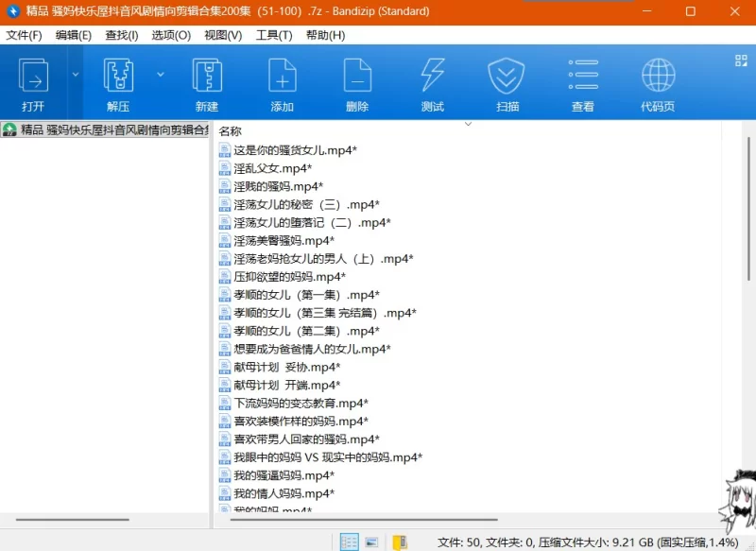Click the file icon beside 下流妈妈的变态教育.mp4
756x551 pixels.
click(x=224, y=403)
